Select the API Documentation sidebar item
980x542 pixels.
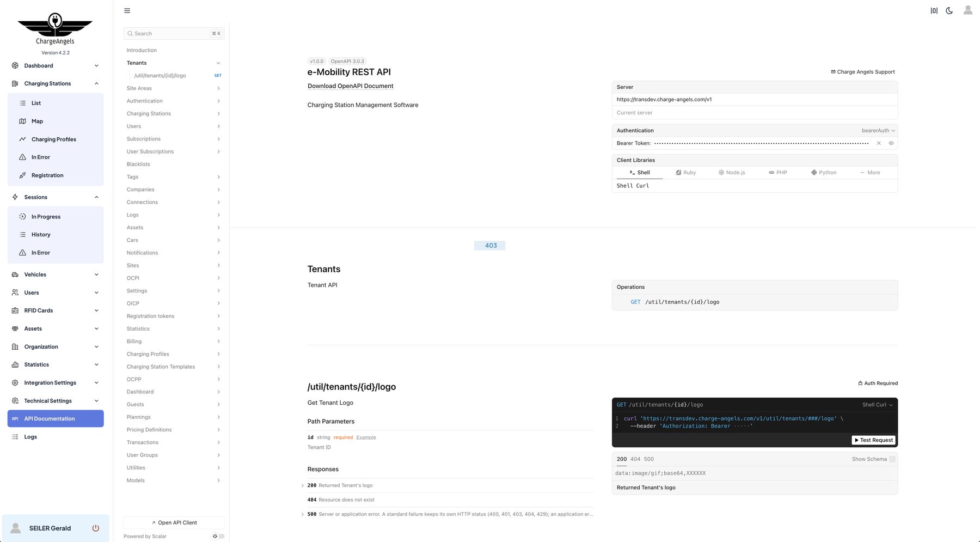[55, 419]
